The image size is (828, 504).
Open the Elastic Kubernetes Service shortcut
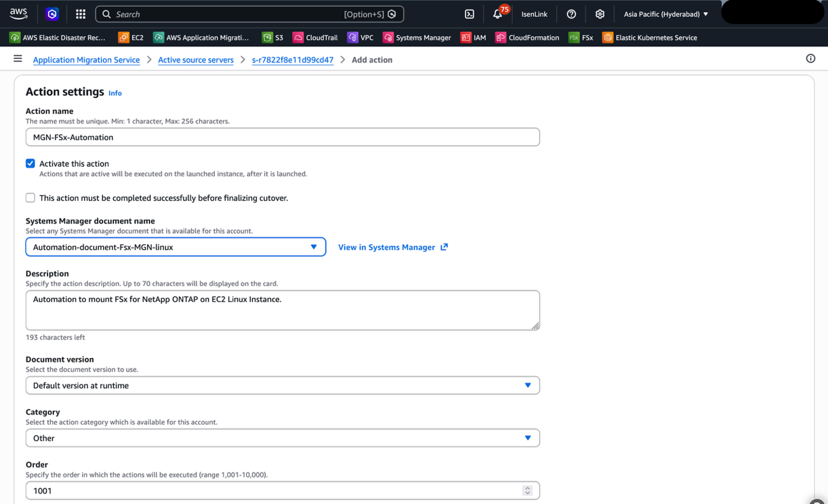click(650, 37)
